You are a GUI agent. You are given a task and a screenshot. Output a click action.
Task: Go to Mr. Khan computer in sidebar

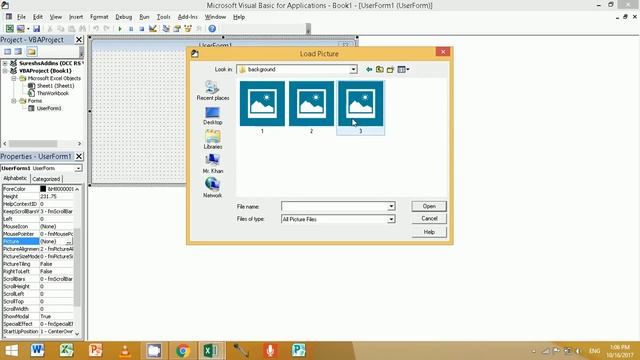(213, 164)
